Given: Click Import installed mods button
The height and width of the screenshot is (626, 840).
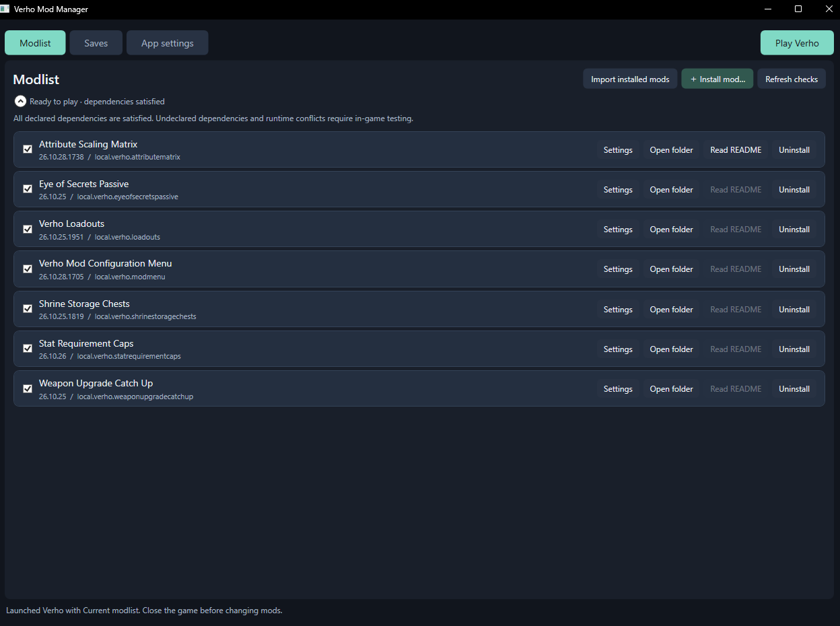Looking at the screenshot, I should pos(630,79).
